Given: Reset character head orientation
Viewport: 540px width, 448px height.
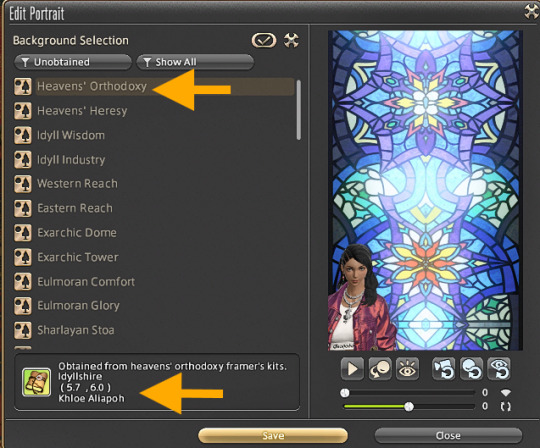Looking at the screenshot, I should [x=471, y=369].
